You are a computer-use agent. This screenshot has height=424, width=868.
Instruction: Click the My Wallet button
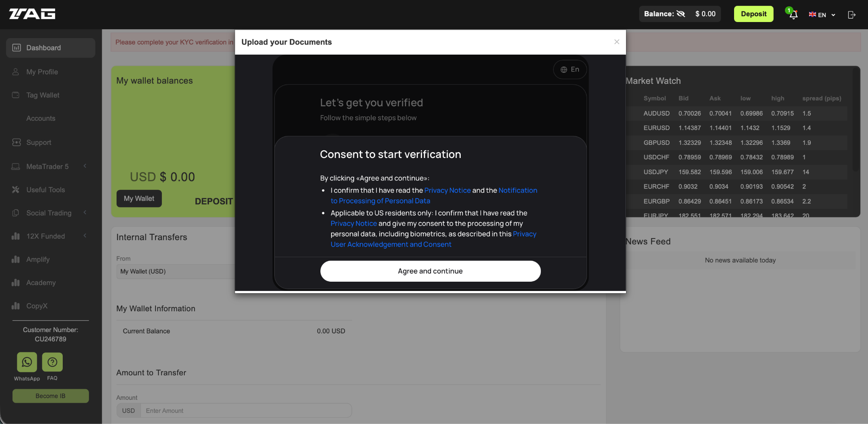click(x=139, y=199)
